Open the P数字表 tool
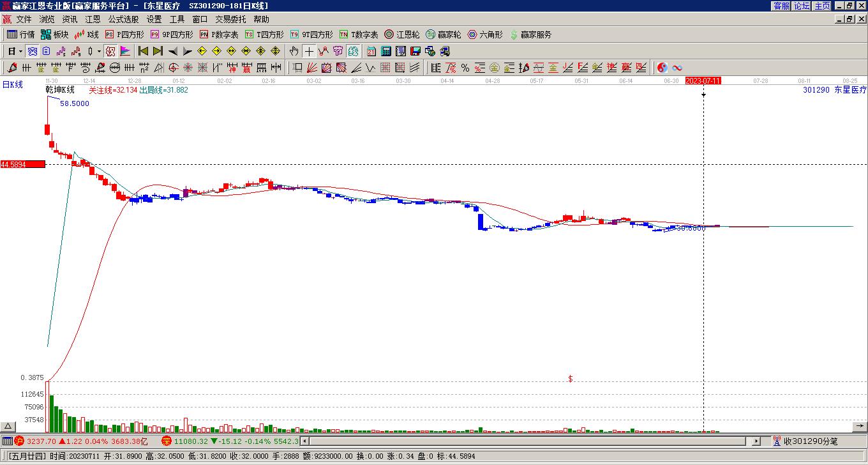This screenshot has height=465, width=868. (x=219, y=34)
